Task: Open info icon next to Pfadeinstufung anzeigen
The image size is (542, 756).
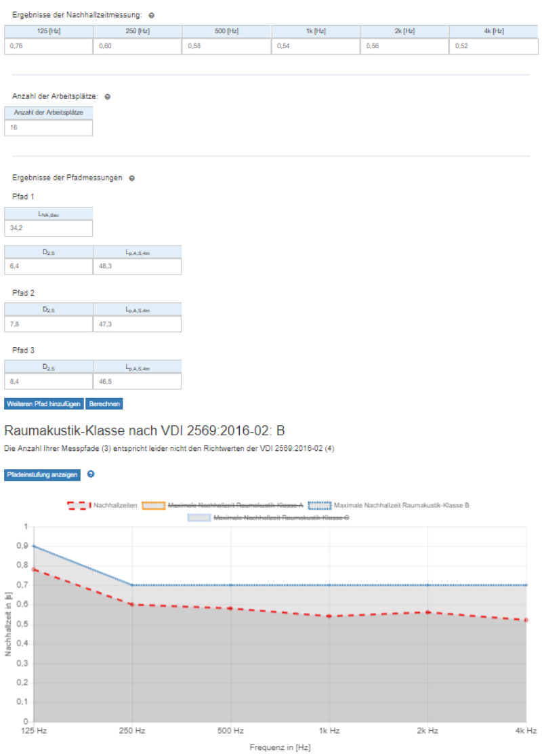Action: tap(91, 475)
